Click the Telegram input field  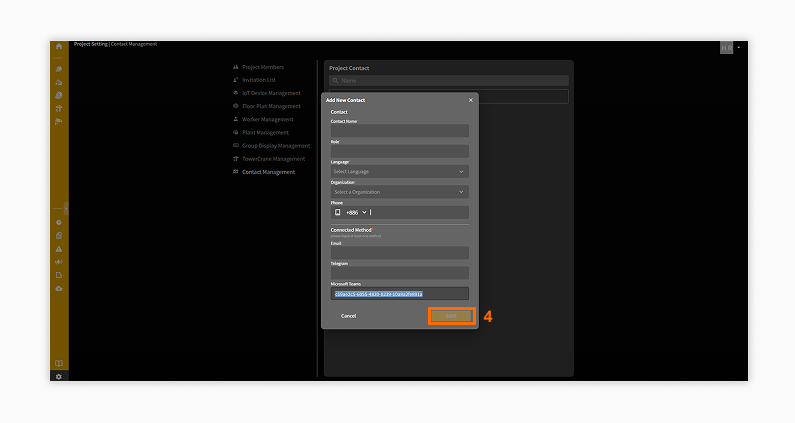coord(399,273)
